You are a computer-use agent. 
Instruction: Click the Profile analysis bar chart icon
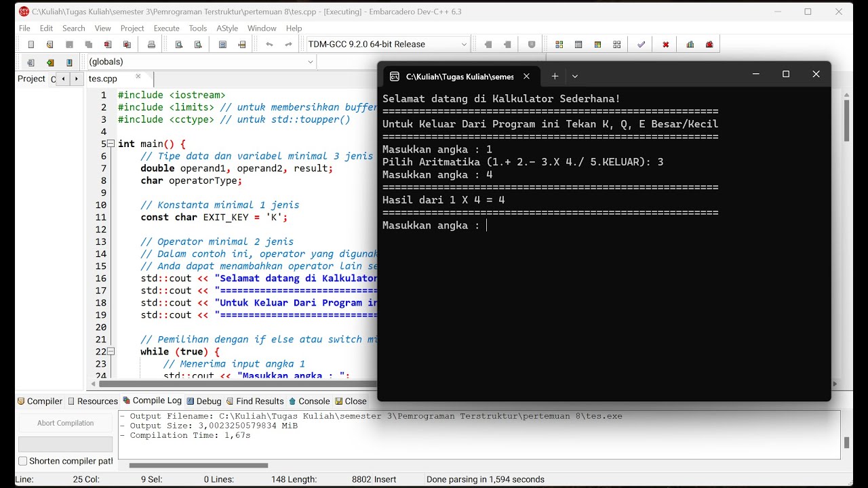click(690, 45)
